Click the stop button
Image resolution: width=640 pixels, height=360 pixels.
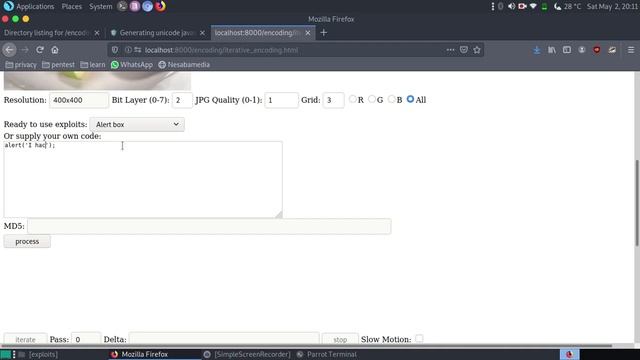tap(340, 339)
